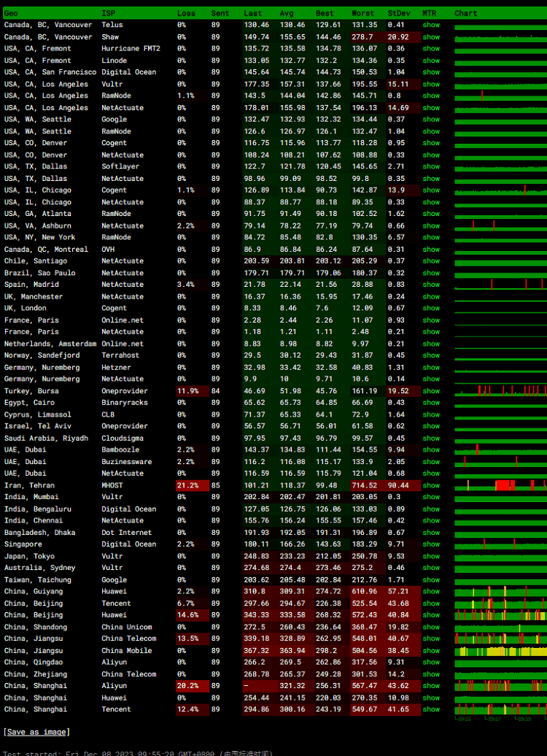The image size is (547, 756).
Task: Open the Spain Madrid chart
Action: pos(501,285)
